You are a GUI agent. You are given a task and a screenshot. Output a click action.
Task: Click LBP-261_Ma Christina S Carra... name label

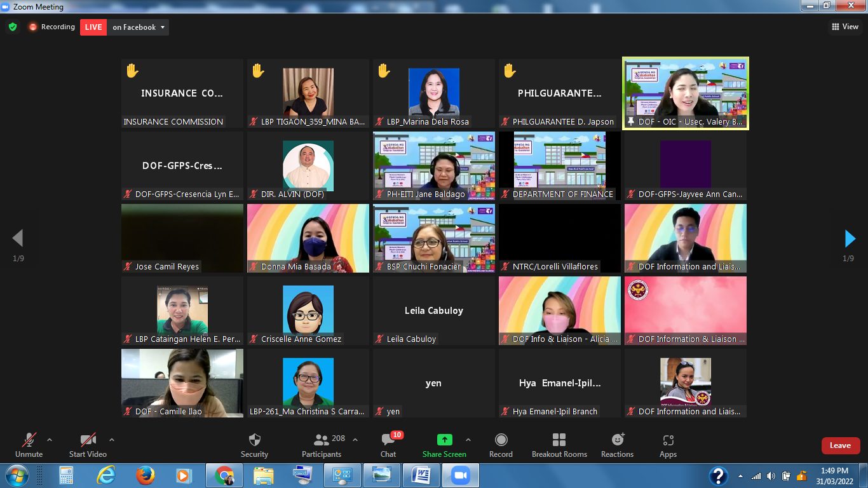tap(308, 412)
